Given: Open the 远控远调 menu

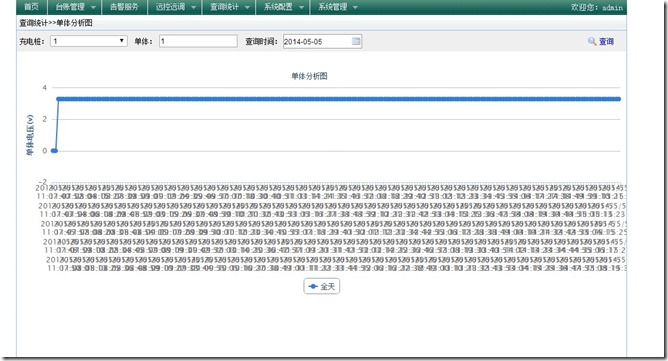Looking at the screenshot, I should [x=170, y=7].
